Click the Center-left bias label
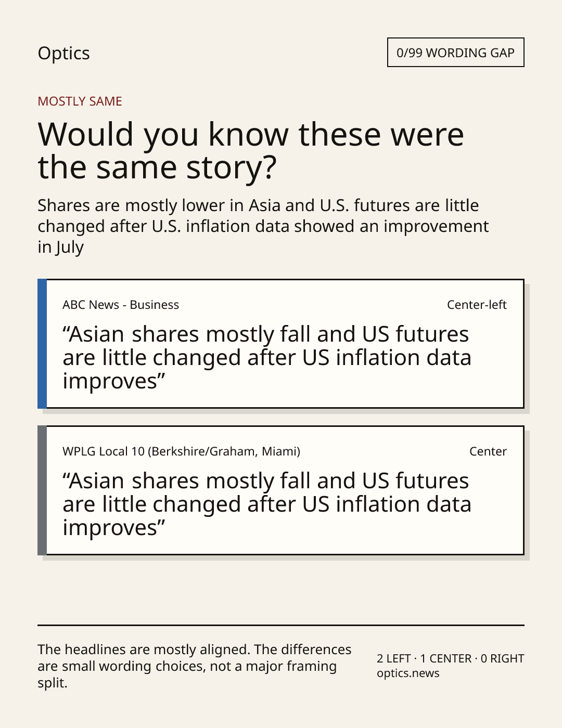Screen dimensions: 562x728 point(477,305)
